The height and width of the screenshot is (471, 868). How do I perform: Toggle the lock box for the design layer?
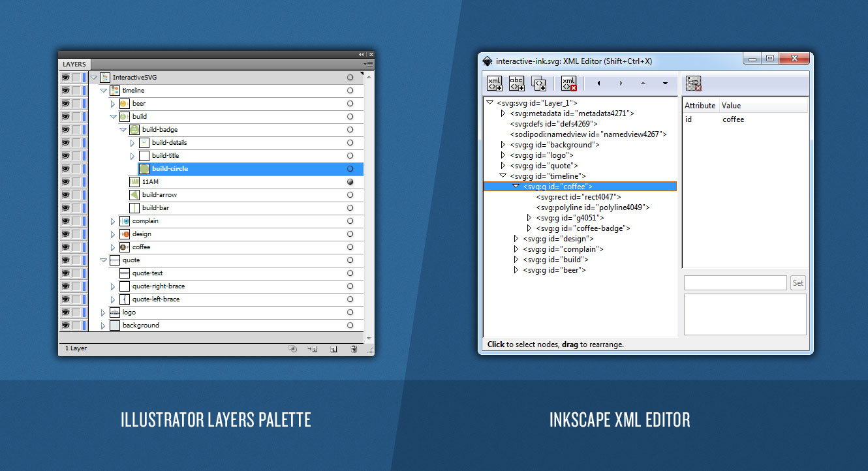(x=76, y=234)
